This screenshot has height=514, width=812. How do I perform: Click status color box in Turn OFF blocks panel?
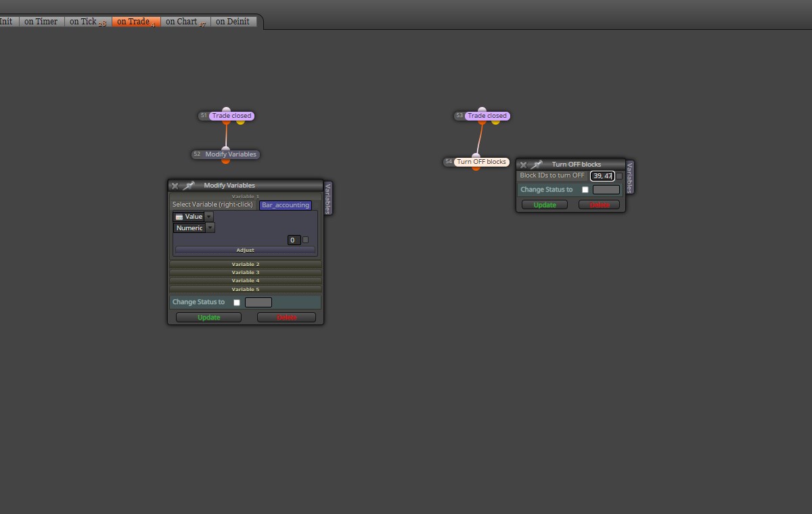[606, 190]
